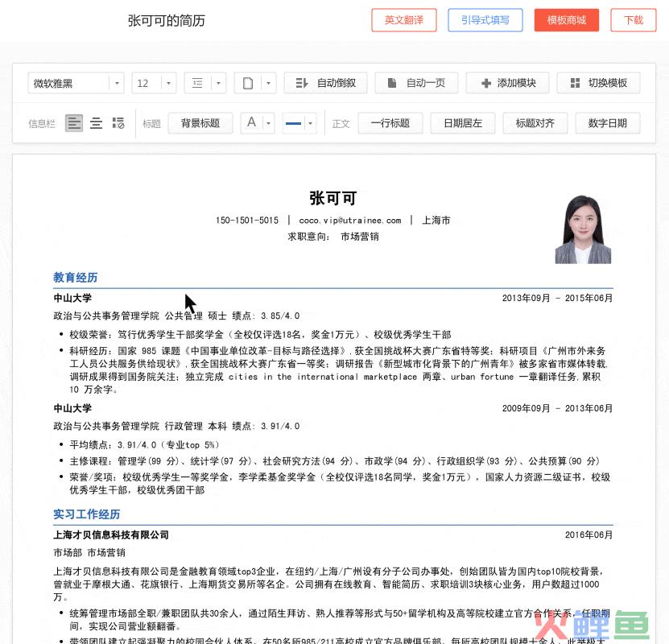Toggle 一行标题 single-line title option

pos(390,123)
